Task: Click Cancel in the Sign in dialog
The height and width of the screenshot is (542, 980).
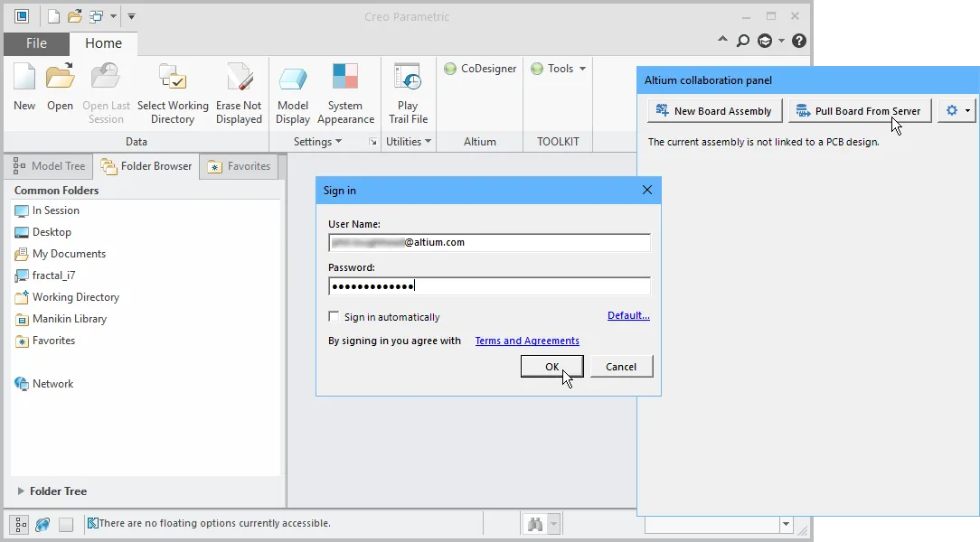Action: [621, 367]
